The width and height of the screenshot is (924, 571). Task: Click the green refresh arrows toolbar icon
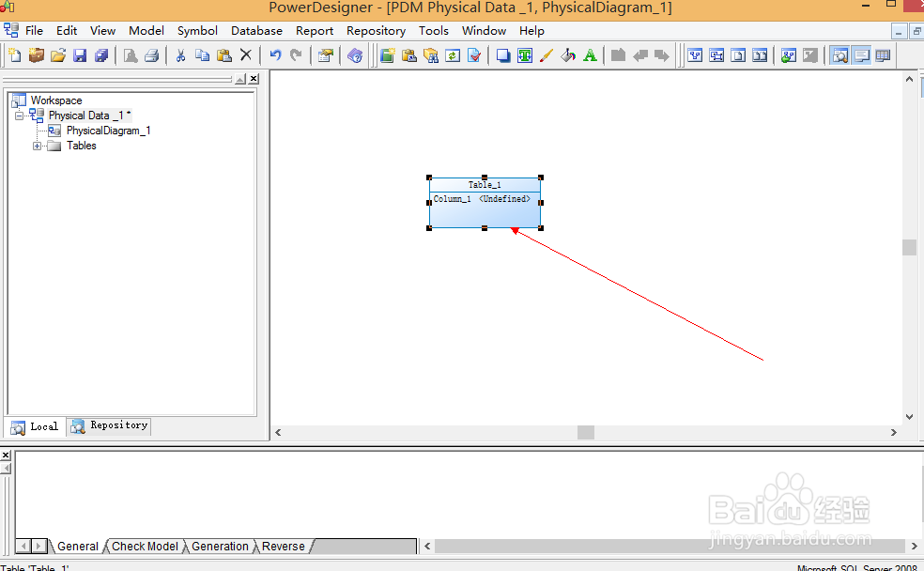pos(453,55)
